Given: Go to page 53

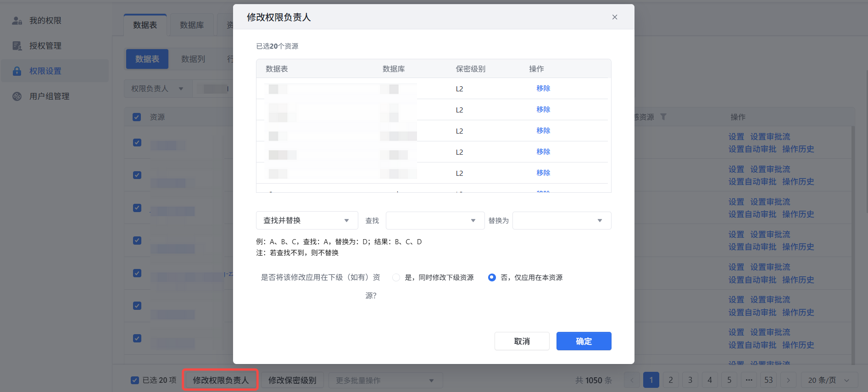Looking at the screenshot, I should point(768,380).
